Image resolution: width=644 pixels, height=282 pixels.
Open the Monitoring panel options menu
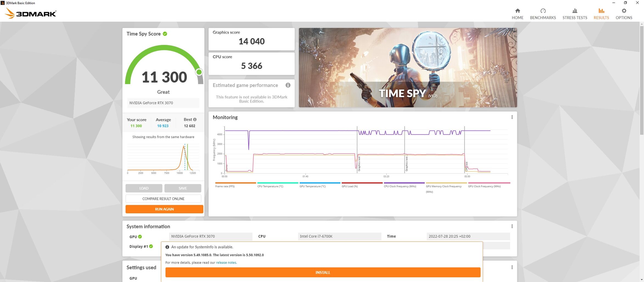[x=512, y=117]
